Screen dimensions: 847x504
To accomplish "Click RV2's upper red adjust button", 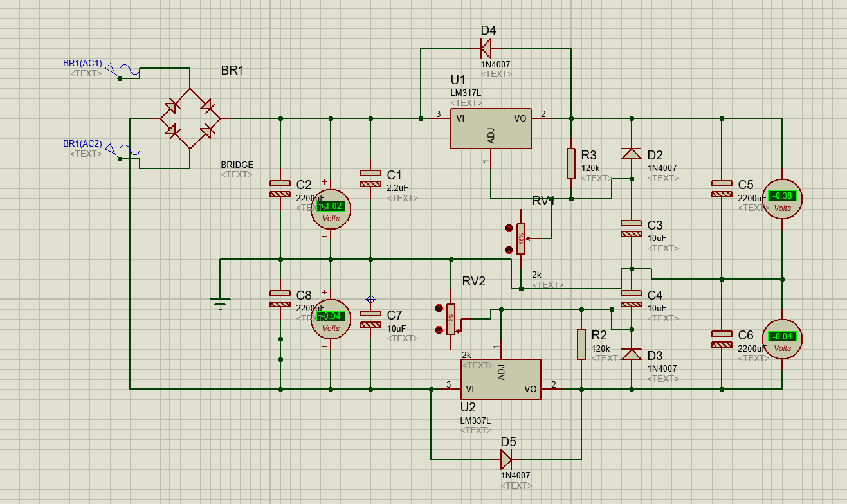I will (x=439, y=309).
